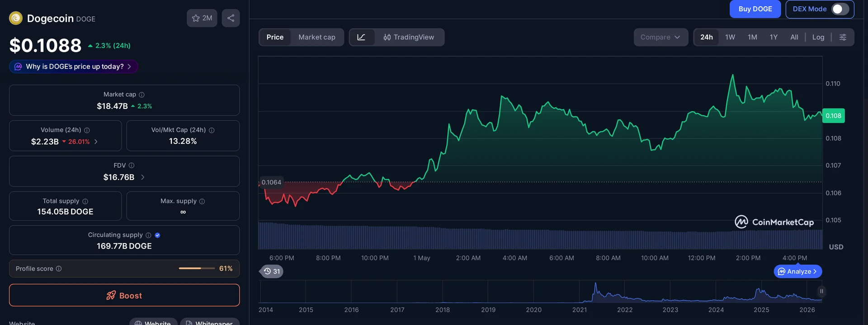Screen dimensions: 868x325
Task: Click the Profile score 61% progress bar
Action: click(197, 268)
